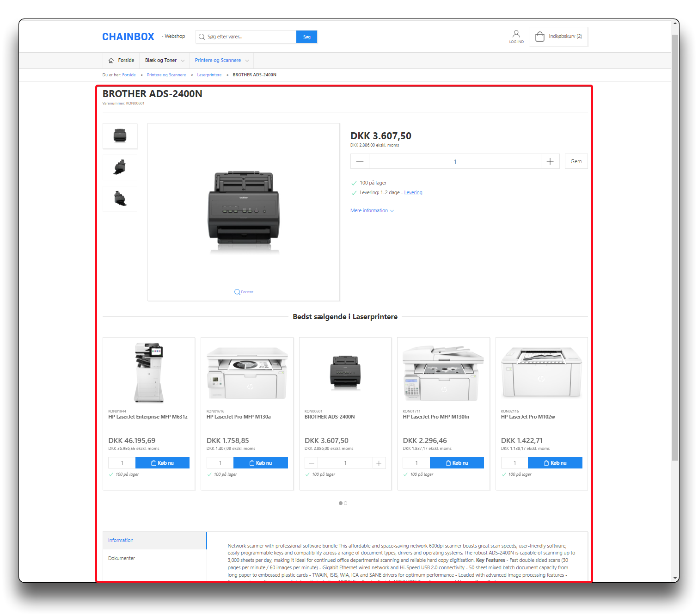Image resolution: width=698 pixels, height=616 pixels.
Task: Switch to the Dokumenter tab
Action: [x=154, y=559]
